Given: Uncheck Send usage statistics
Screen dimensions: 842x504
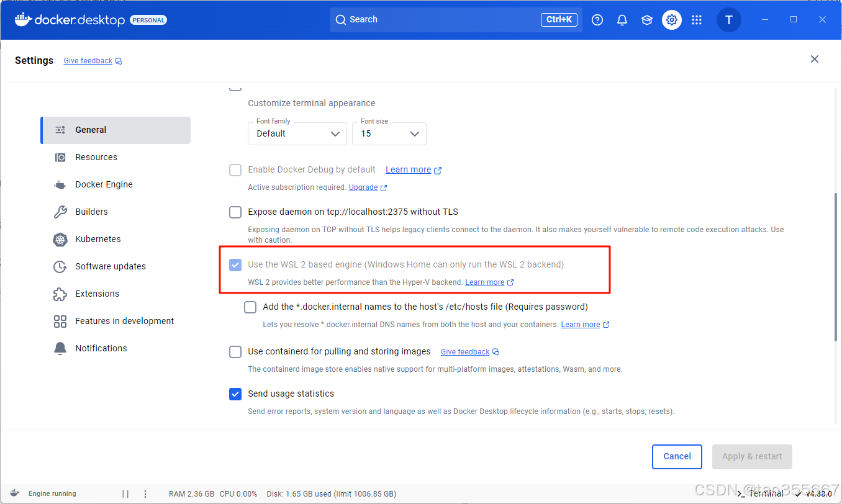Looking at the screenshot, I should 235,394.
